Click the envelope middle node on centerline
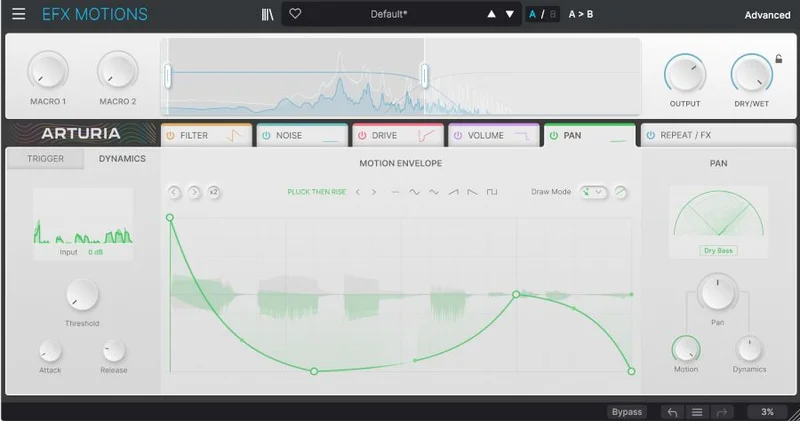800x421 pixels. [x=516, y=294]
